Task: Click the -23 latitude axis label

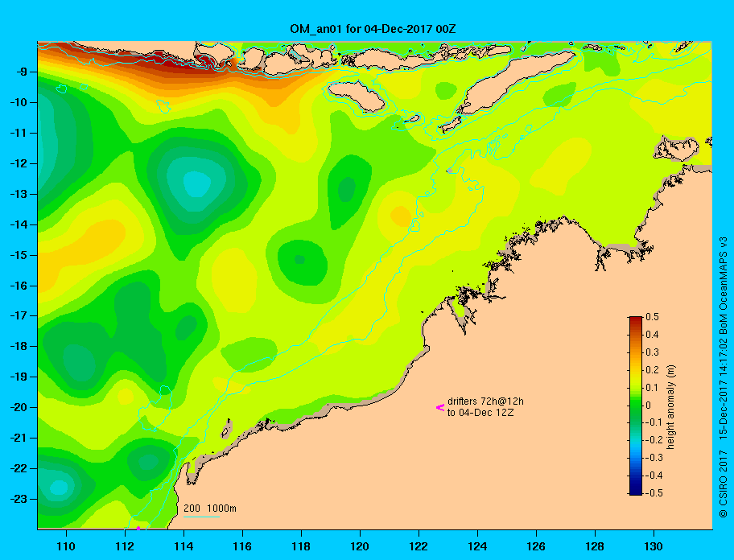Action: tap(19, 499)
